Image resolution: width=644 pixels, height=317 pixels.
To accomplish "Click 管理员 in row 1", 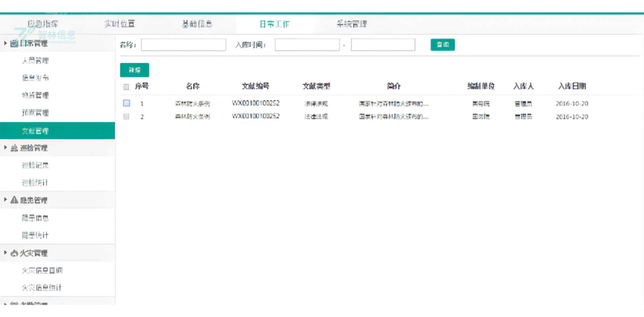I will click(x=523, y=103).
